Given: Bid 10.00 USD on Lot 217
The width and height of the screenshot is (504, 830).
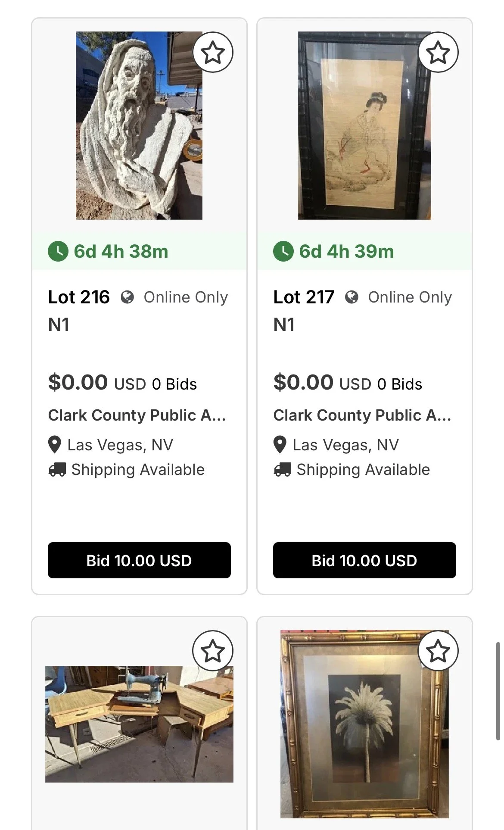Looking at the screenshot, I should (364, 560).
